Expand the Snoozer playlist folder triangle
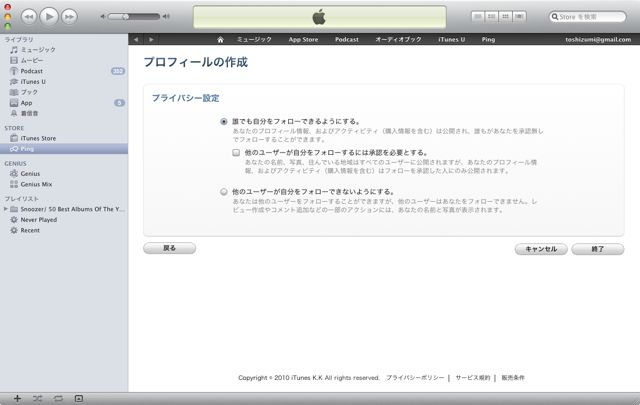640x405 pixels. tap(6, 209)
